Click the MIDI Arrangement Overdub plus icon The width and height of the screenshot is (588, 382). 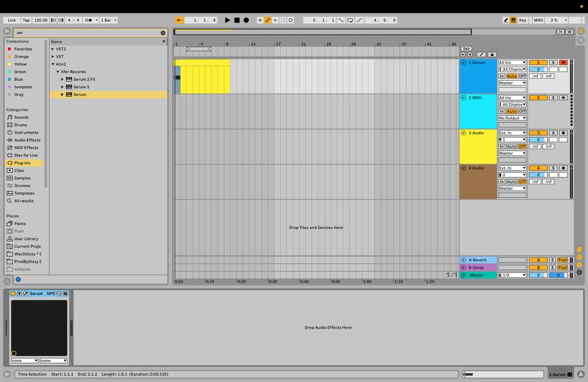click(x=260, y=20)
